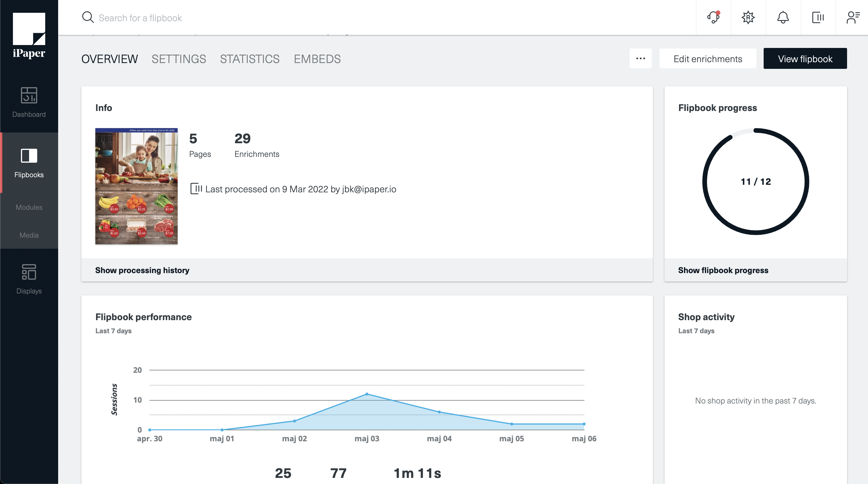Switch to the SETTINGS tab
Screen dimensions: 868x484
tap(178, 59)
